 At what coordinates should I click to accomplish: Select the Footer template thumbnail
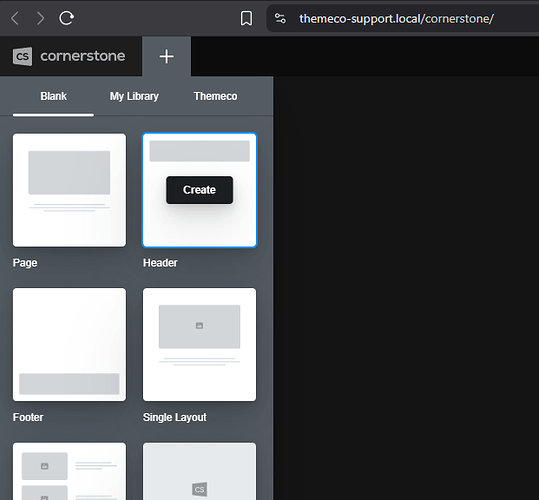69,344
